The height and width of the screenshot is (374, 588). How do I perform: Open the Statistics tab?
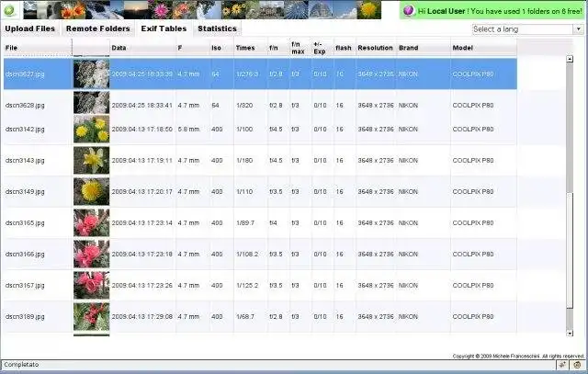pyautogui.click(x=217, y=28)
